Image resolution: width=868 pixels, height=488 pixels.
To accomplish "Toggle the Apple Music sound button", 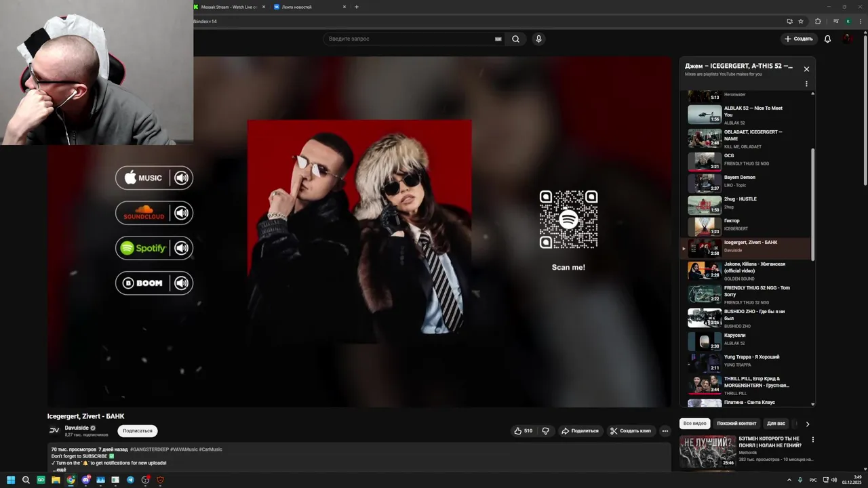I will [181, 178].
